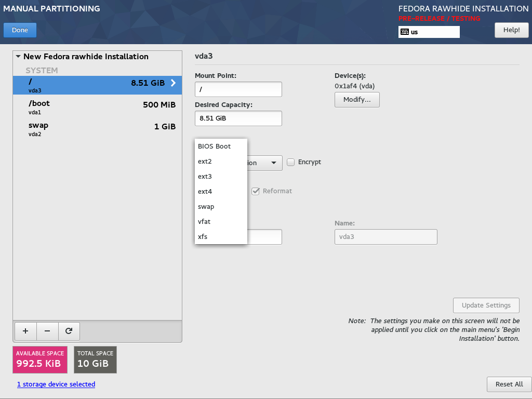Click the Available Space 992.5 KiB box

40,360
